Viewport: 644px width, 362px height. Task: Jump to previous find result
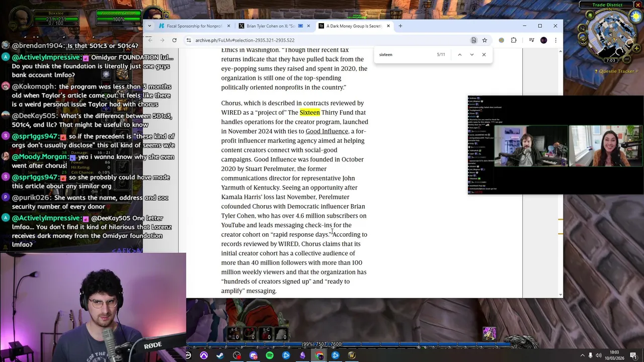[x=459, y=54]
